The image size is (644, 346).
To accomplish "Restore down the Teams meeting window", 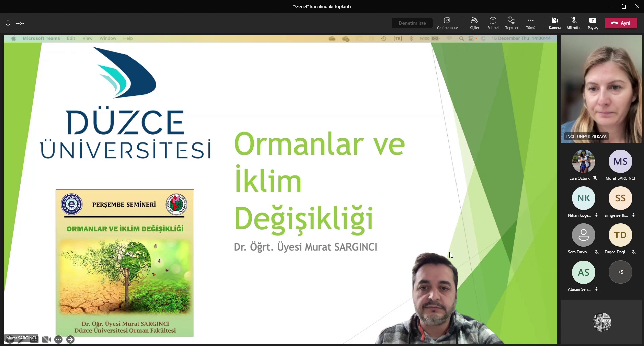I will pos(624,6).
